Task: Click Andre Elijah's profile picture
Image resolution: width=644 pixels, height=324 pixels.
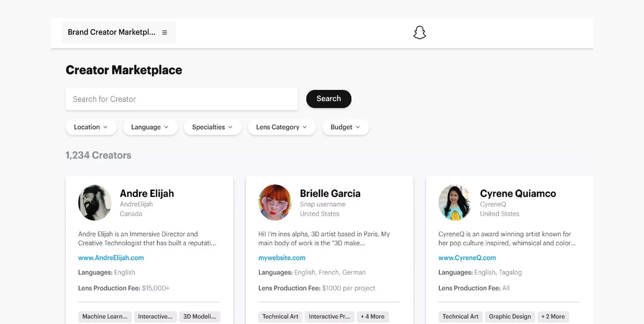Action: [x=95, y=203]
